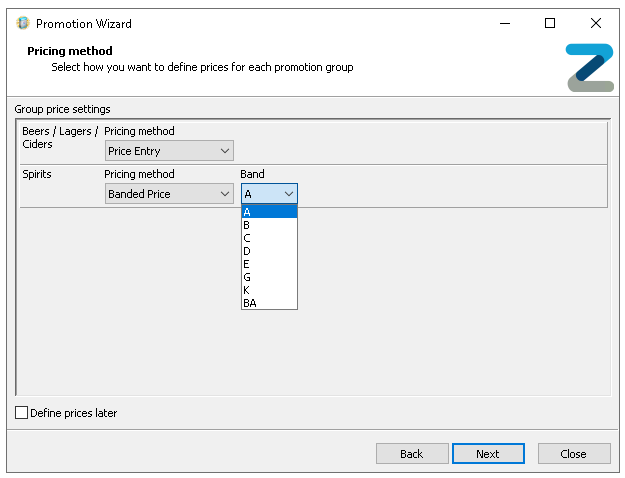Click the Promotion Wizard title bar icon
This screenshot has width=625, height=478.
tap(23, 23)
